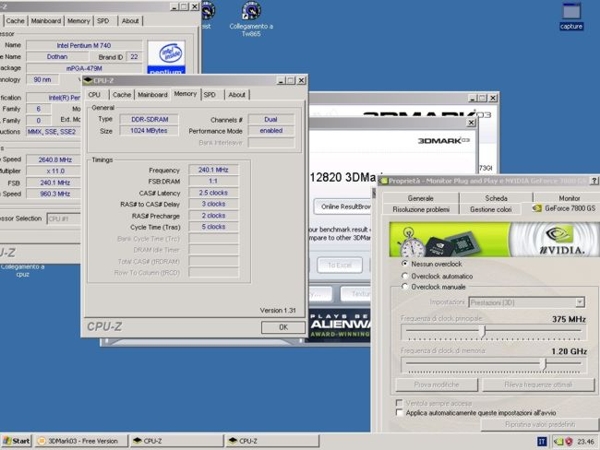Click 'Ripristina valori predefiniti' button
The width and height of the screenshot is (600, 450).
[x=540, y=424]
